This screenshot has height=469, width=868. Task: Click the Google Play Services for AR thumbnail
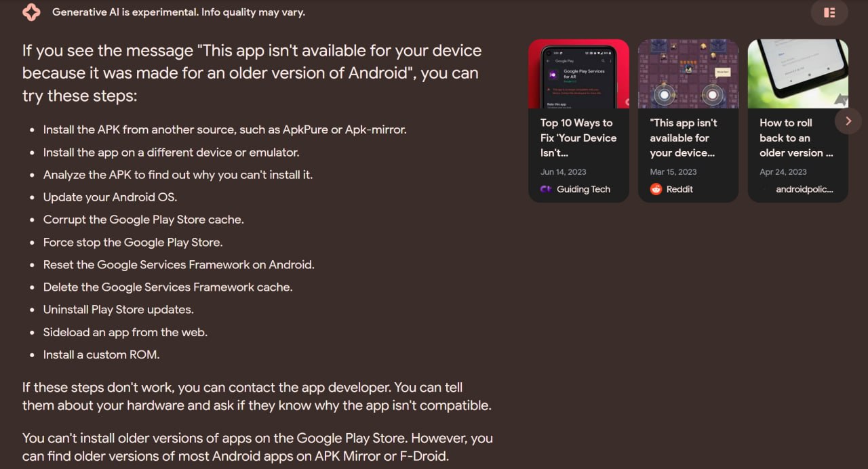(x=578, y=75)
